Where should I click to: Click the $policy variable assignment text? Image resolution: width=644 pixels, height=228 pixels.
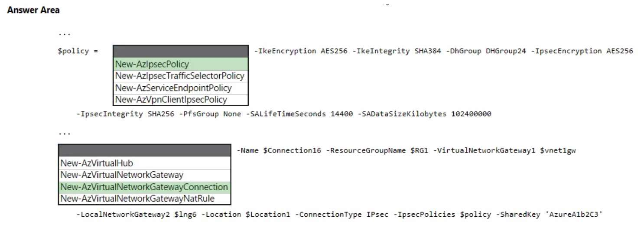[x=73, y=51]
